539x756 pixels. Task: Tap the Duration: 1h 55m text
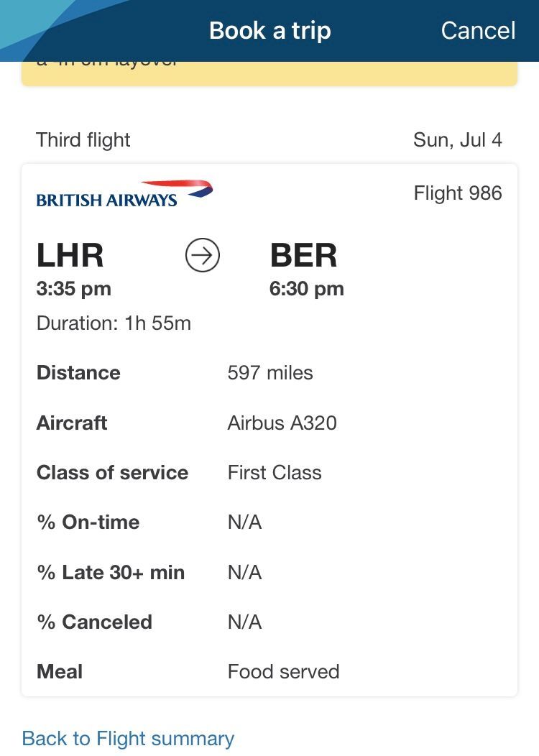(x=114, y=323)
